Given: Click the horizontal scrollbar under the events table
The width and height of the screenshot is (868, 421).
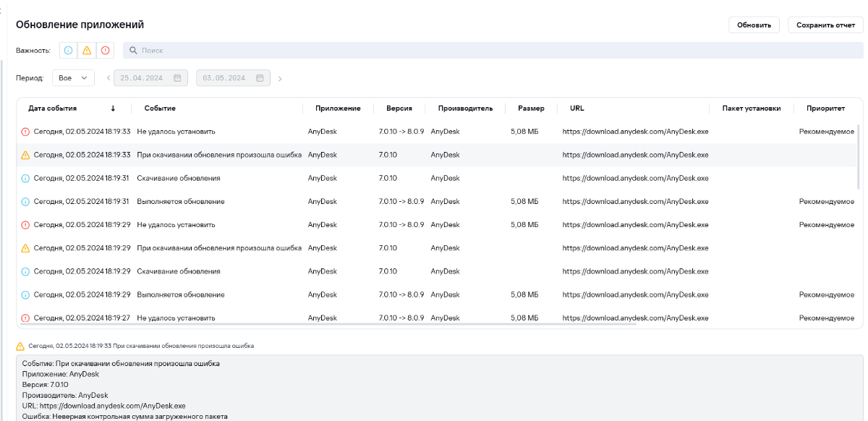Looking at the screenshot, I should tap(325, 324).
